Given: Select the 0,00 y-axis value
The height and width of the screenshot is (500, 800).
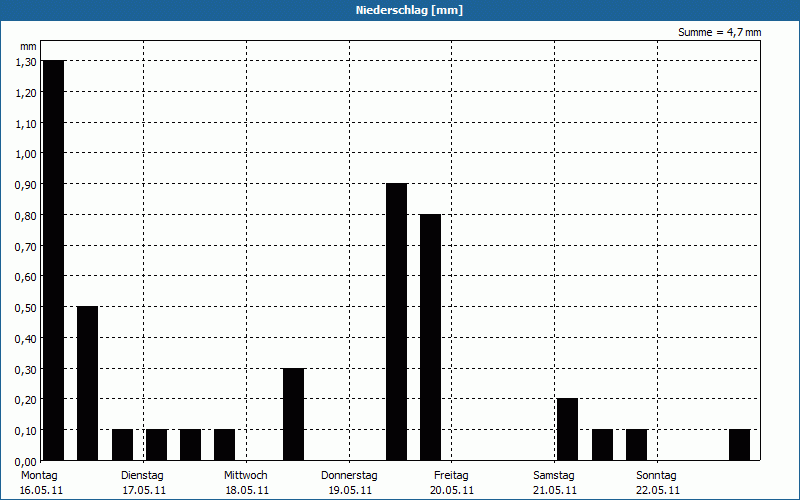Looking at the screenshot, I should pyautogui.click(x=26, y=462).
